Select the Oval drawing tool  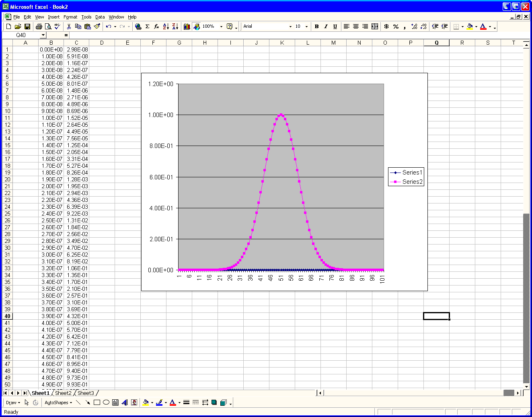pyautogui.click(x=106, y=403)
